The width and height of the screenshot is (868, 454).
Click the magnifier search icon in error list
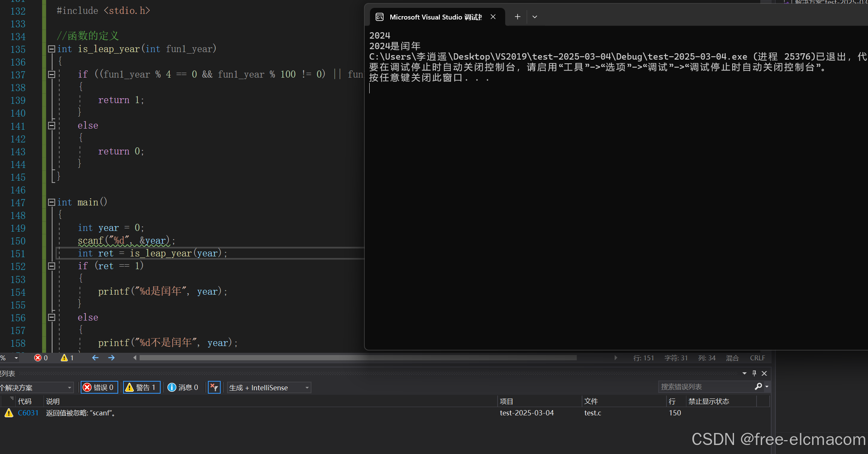tap(758, 387)
